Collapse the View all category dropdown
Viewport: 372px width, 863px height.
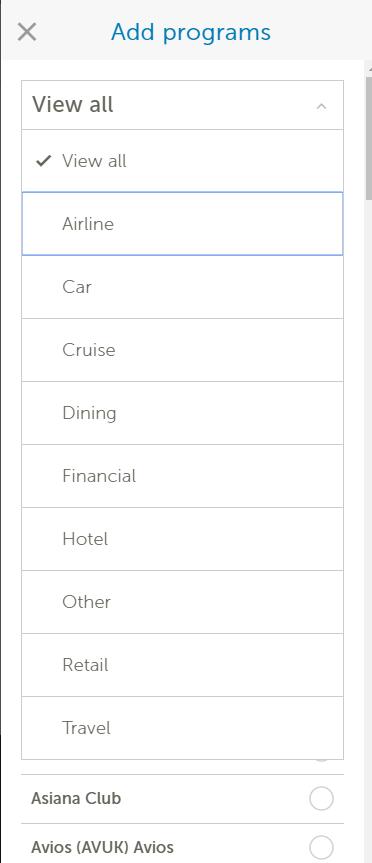[x=182, y=105]
